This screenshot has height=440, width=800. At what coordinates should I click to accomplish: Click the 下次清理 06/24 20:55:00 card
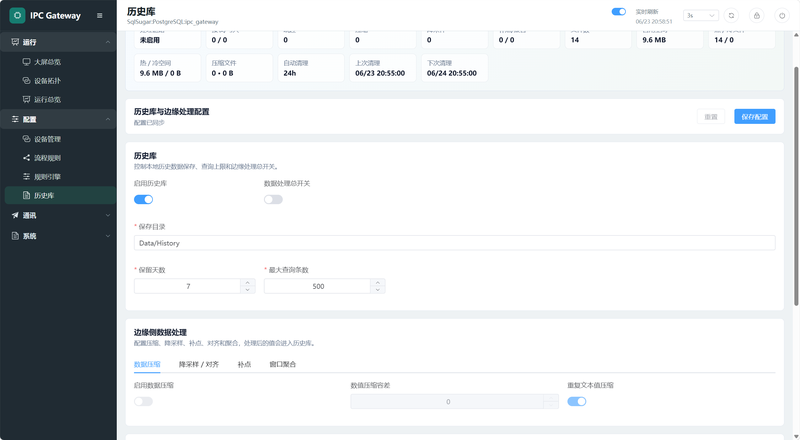pos(455,68)
